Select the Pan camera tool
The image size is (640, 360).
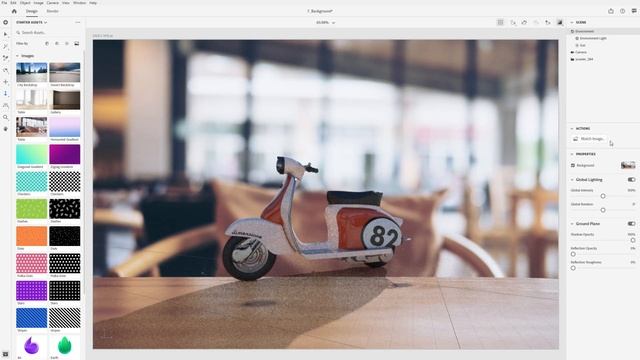5,82
